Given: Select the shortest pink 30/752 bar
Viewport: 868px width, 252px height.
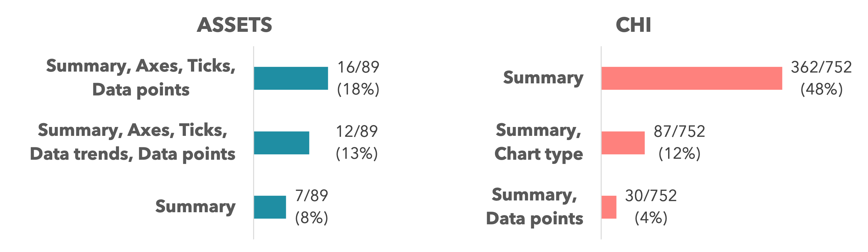Looking at the screenshot, I should (x=609, y=207).
